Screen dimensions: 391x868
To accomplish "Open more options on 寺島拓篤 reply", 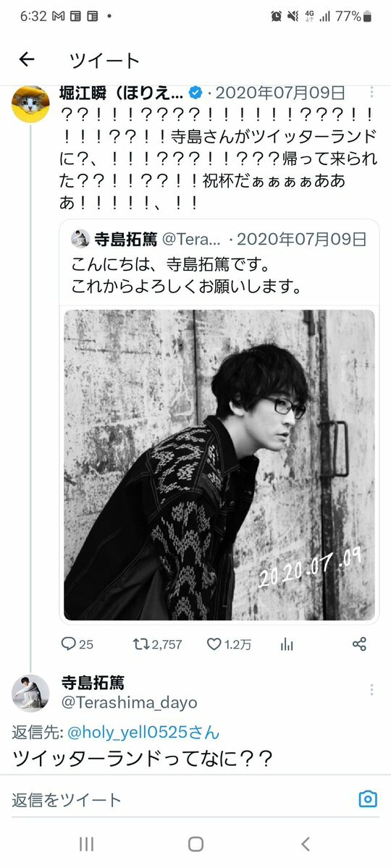I will coord(371,690).
